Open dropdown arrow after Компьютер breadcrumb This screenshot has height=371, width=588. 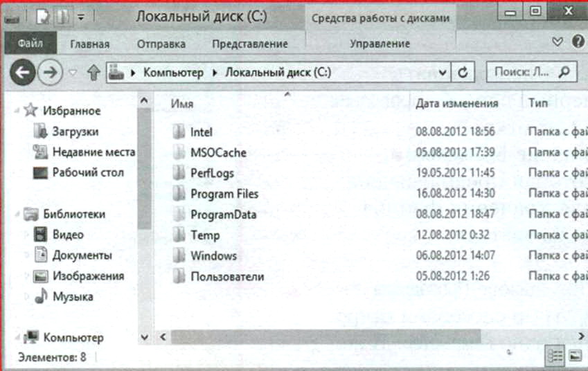coord(215,73)
